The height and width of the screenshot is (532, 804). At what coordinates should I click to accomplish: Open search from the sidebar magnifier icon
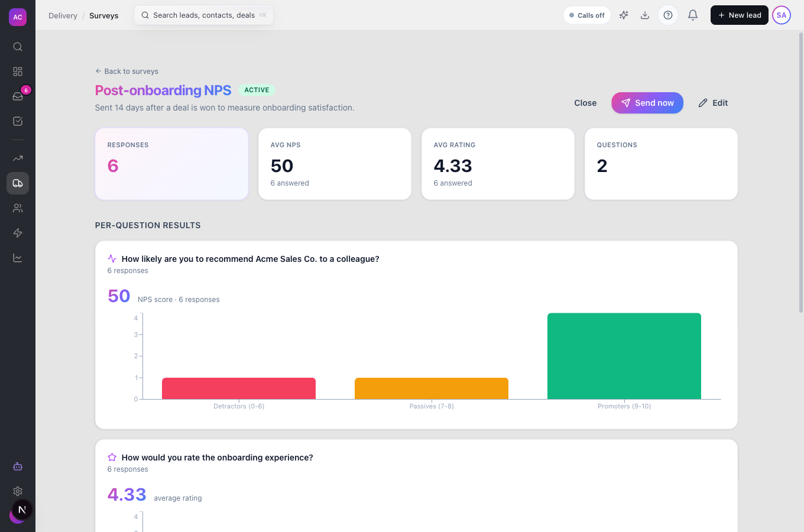[18, 47]
